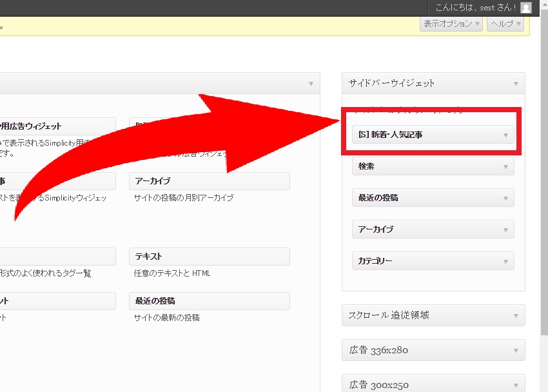Collapse サイドバーウイジェット area using its arrow
Screen dimensions: 548x392
click(x=516, y=84)
